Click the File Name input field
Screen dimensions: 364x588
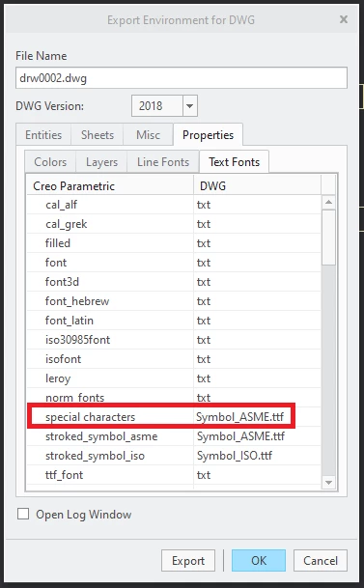[x=182, y=78]
